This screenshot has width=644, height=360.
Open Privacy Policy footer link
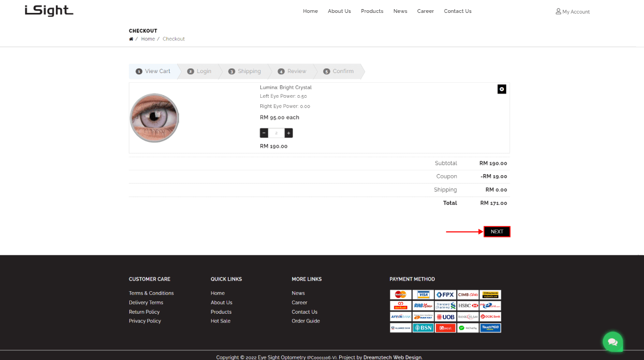145,321
